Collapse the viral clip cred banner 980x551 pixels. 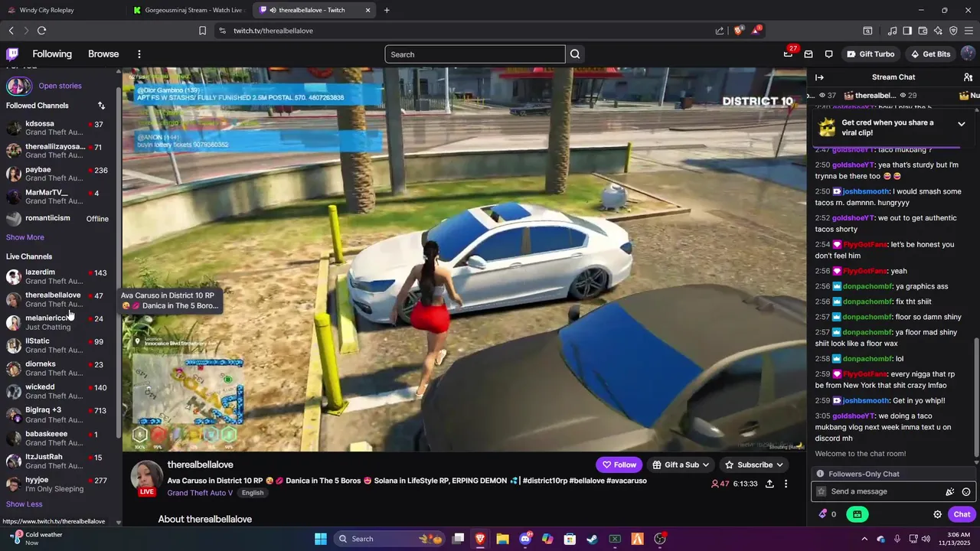(x=962, y=124)
